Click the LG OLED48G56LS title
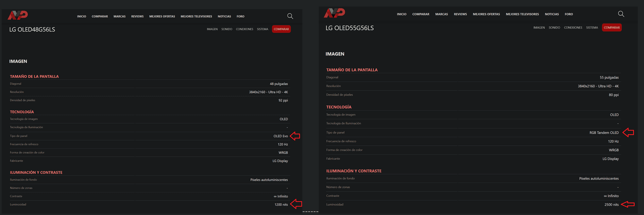The width and height of the screenshot is (644, 215). tap(32, 29)
